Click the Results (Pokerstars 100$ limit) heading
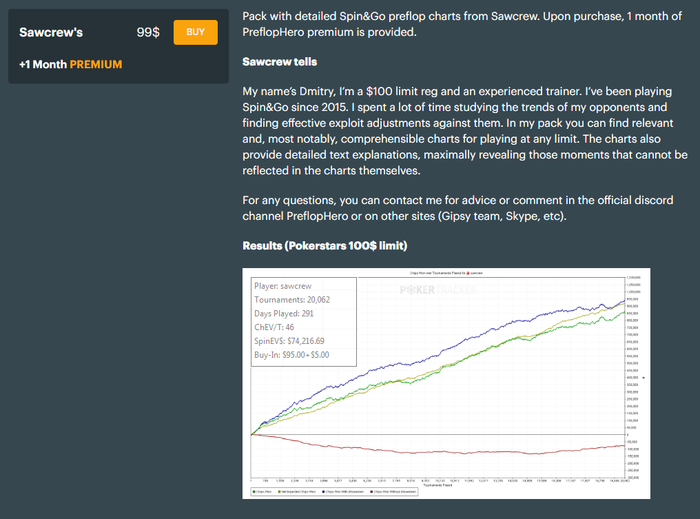Screen dimensions: 700x519 325,246
